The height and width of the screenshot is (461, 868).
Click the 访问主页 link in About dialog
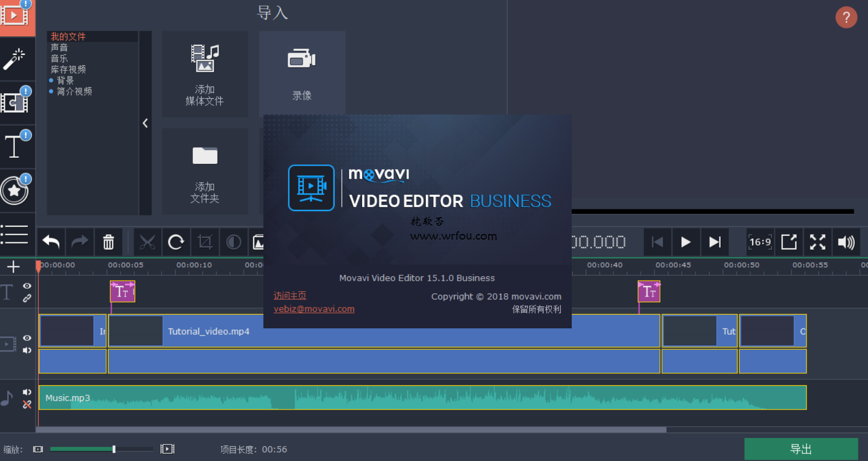[290, 295]
